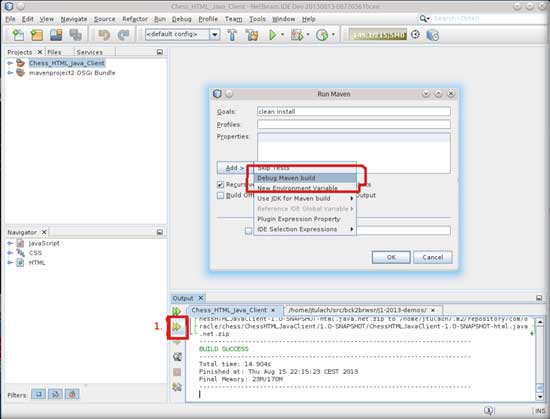Click the Profile Project toolbar icon
The width and height of the screenshot is (550, 419).
[322, 35]
